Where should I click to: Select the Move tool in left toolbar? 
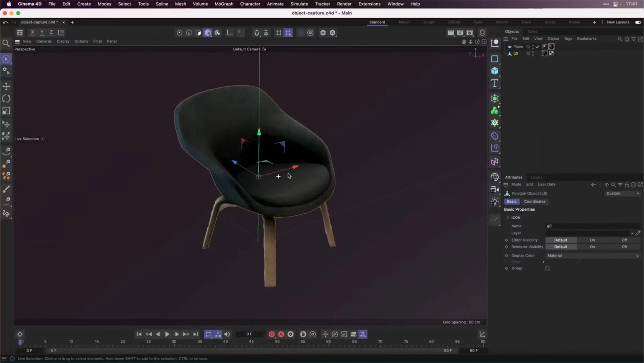(x=6, y=86)
